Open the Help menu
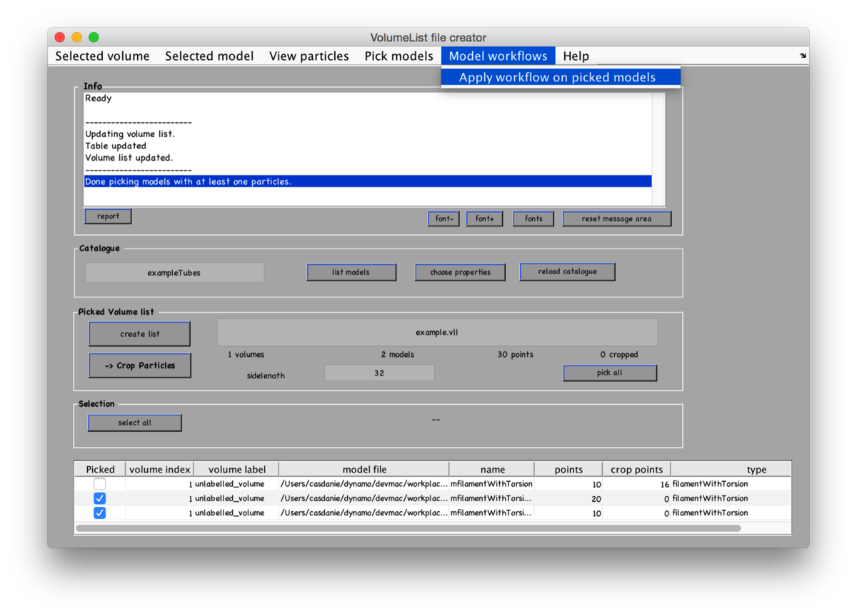This screenshot has width=857, height=616. click(576, 56)
